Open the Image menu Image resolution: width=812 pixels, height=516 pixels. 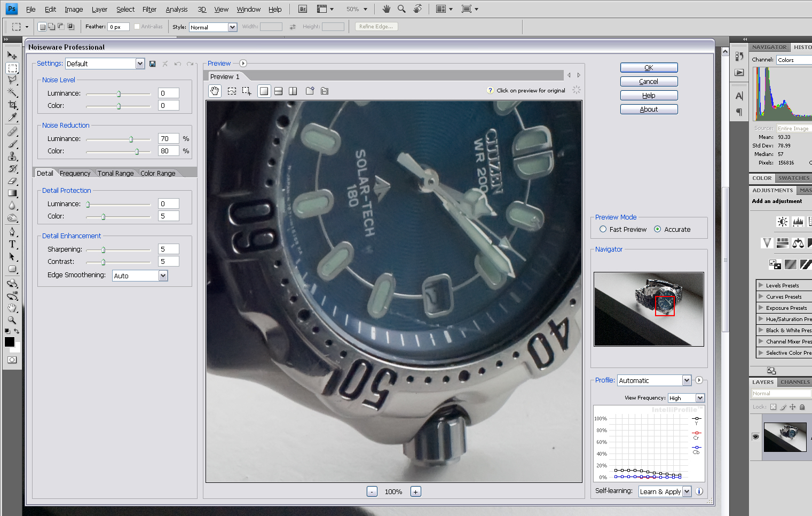[74, 9]
